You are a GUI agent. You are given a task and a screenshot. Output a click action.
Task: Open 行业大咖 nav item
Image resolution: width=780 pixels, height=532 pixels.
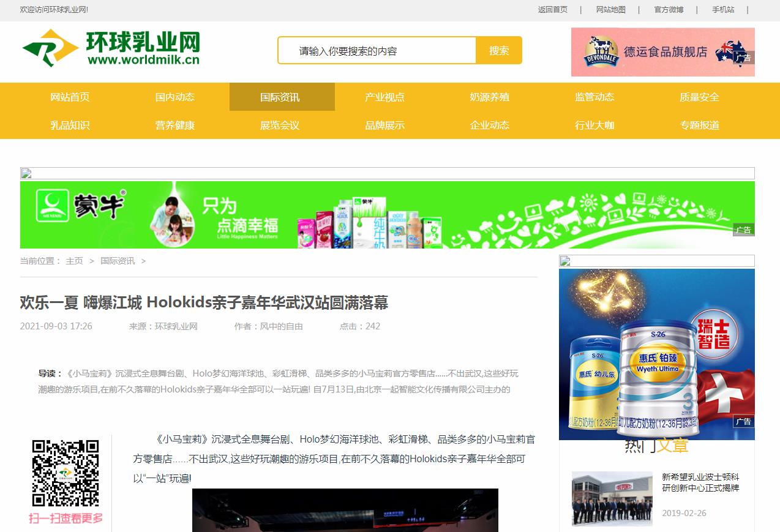point(594,125)
